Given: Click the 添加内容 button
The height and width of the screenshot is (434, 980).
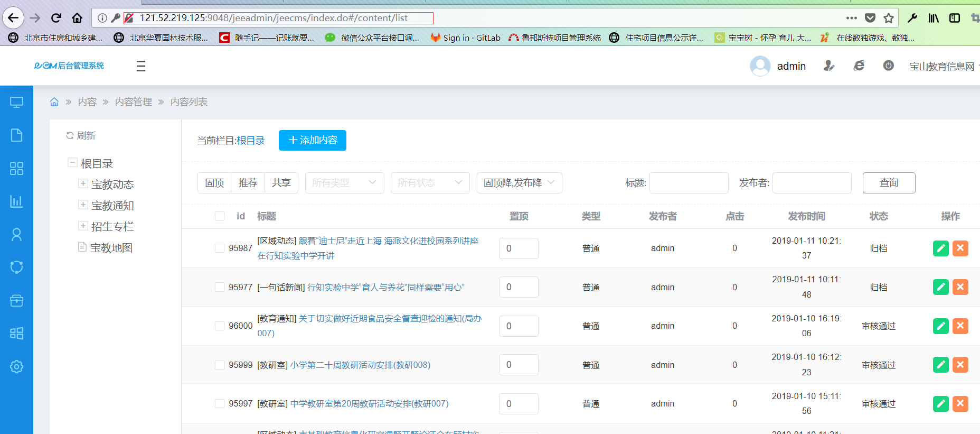Looking at the screenshot, I should point(312,140).
